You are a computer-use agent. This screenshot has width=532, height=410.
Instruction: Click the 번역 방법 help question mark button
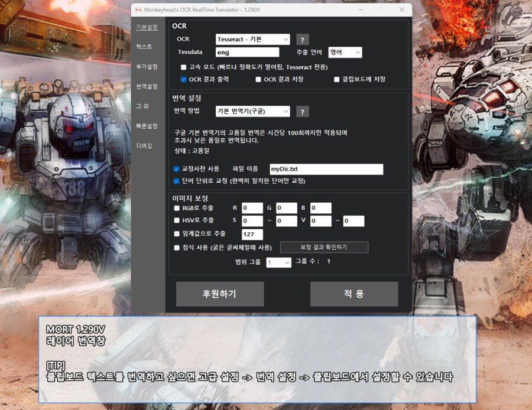pos(302,112)
